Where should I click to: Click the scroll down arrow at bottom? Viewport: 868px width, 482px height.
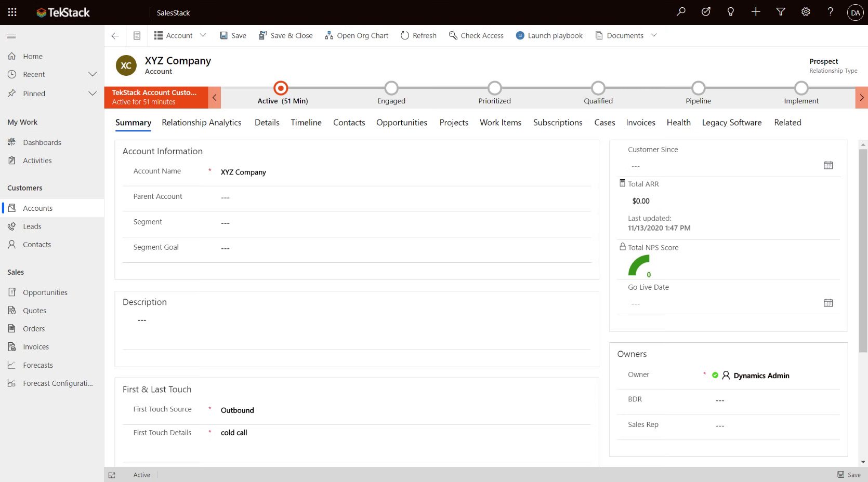863,462
